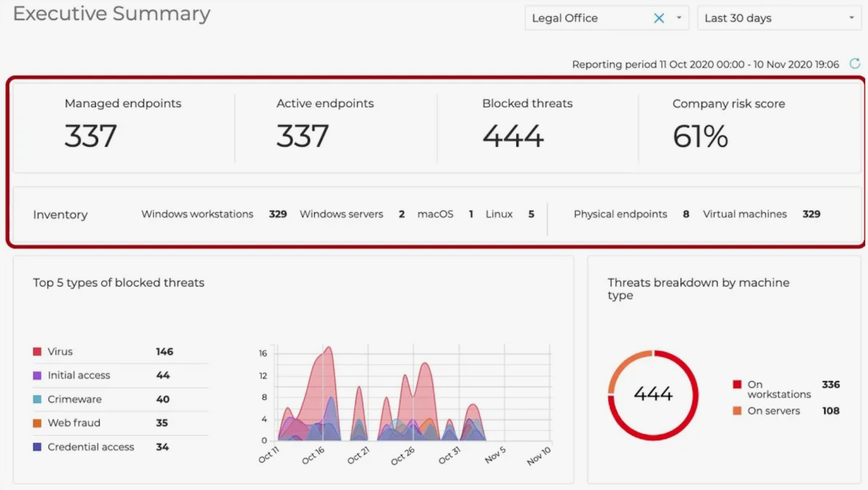The height and width of the screenshot is (490, 868).
Task: Click the blue Credential access legend swatch
Action: pyautogui.click(x=37, y=447)
